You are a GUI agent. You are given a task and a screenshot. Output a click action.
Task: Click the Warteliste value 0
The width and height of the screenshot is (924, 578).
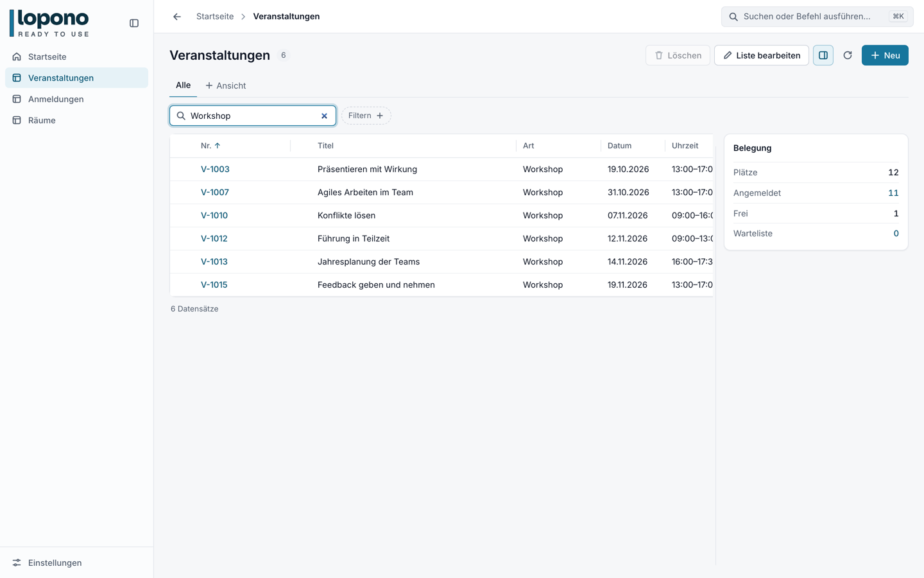[896, 234]
